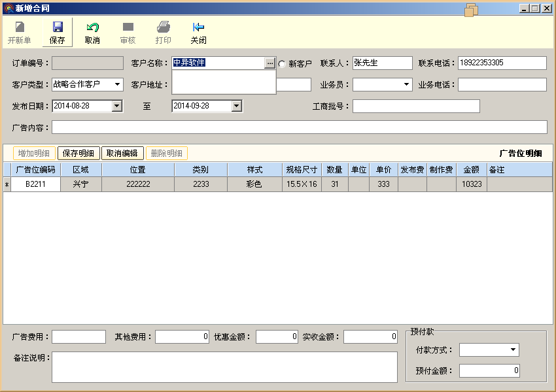Click the 关闭 close toolbar icon
The image size is (556, 392).
tap(198, 27)
